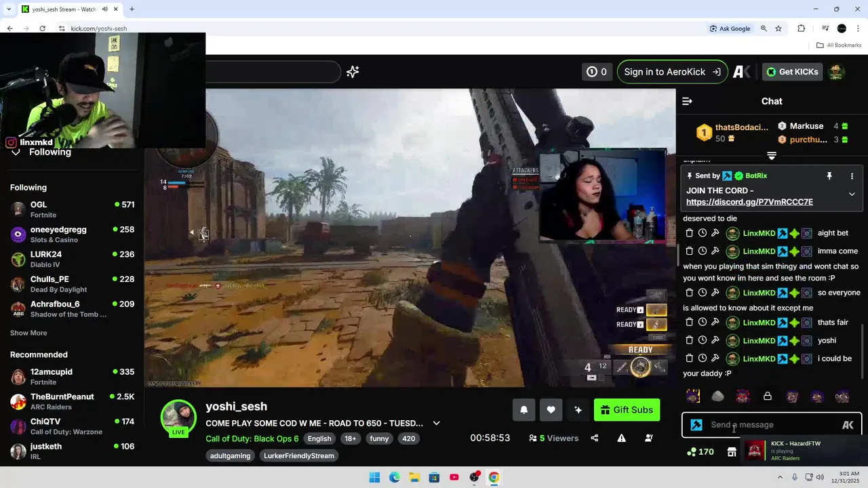The height and width of the screenshot is (488, 868).
Task: Click the English tag
Action: pyautogui.click(x=319, y=439)
